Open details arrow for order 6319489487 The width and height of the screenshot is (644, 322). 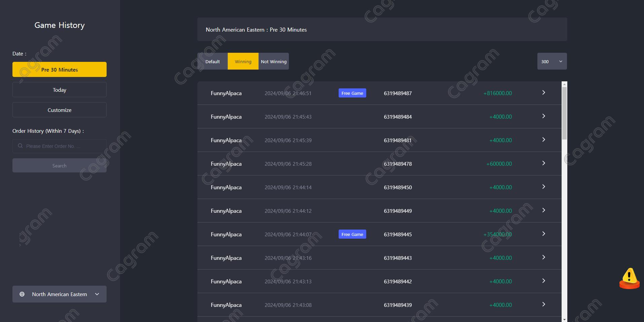click(x=543, y=93)
